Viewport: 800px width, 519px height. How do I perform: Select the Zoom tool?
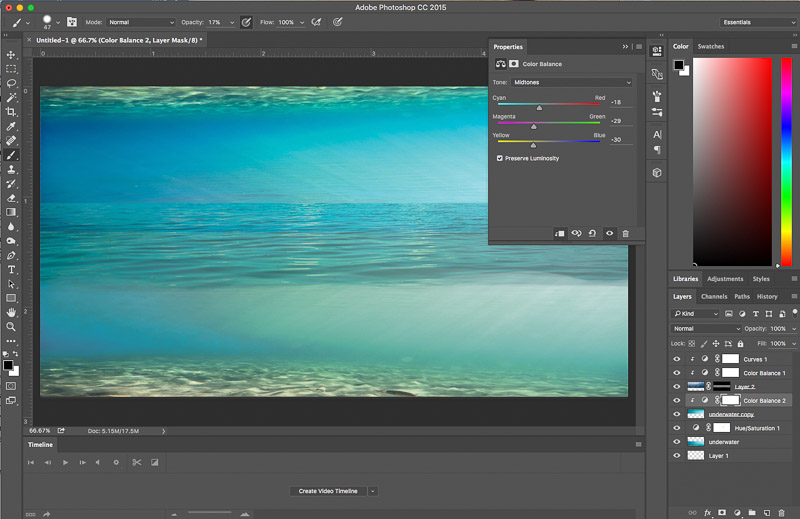[x=11, y=327]
